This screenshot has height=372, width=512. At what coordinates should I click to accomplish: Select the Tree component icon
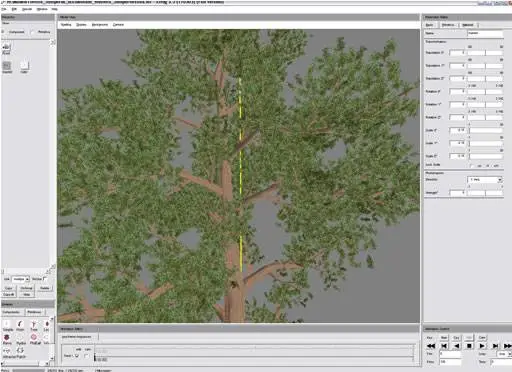click(34, 325)
